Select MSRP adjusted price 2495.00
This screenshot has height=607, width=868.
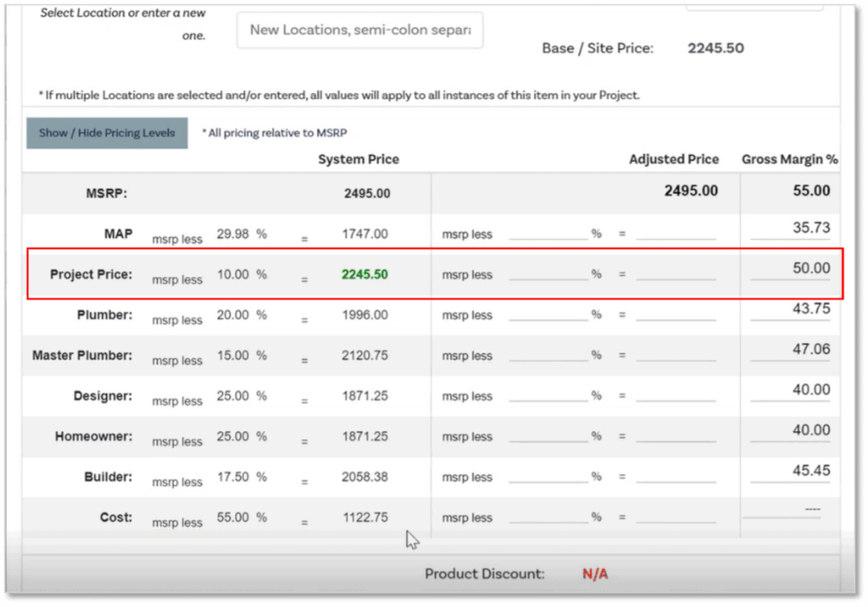pos(691,191)
